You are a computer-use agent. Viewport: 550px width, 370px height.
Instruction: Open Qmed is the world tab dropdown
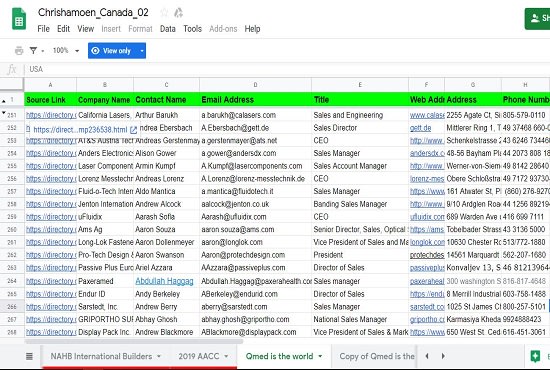click(320, 356)
